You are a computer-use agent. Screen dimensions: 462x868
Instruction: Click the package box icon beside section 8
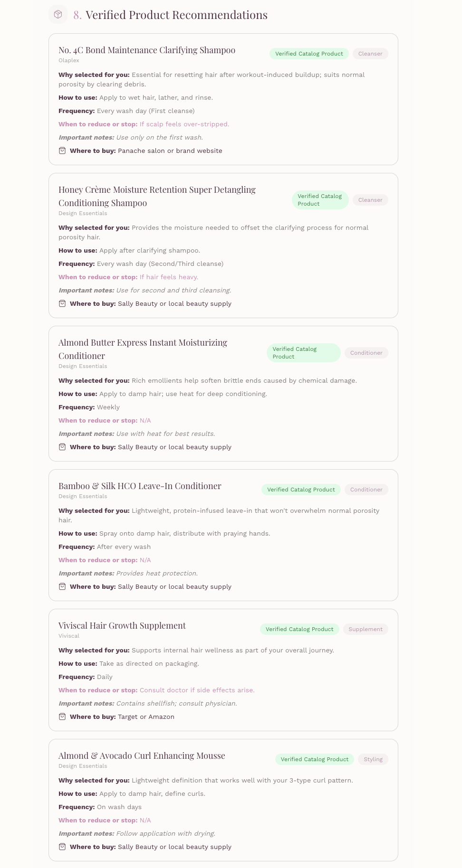58,14
